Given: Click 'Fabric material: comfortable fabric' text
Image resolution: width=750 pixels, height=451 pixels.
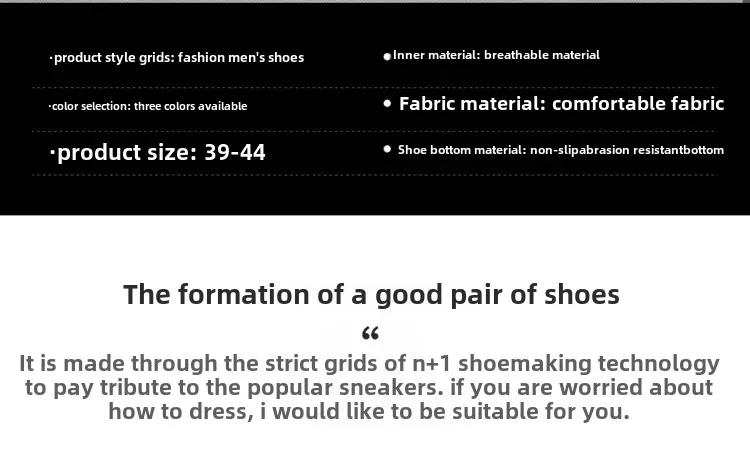Looking at the screenshot, I should 562,104.
